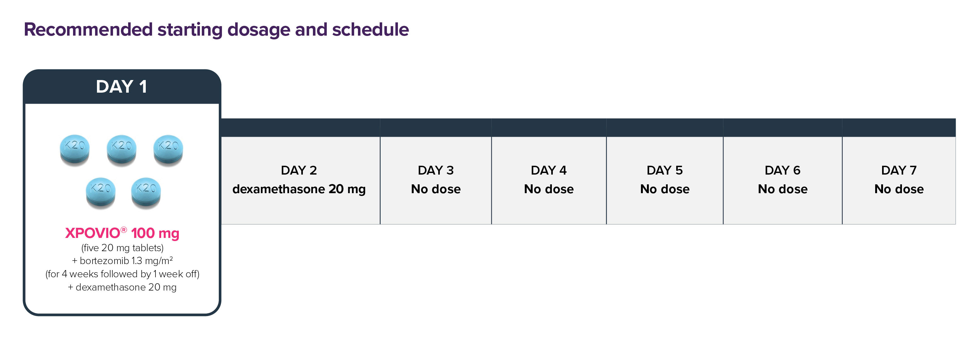Click the bottom-right K20 tablet
Viewport: 980px width, 340px height.
click(146, 192)
